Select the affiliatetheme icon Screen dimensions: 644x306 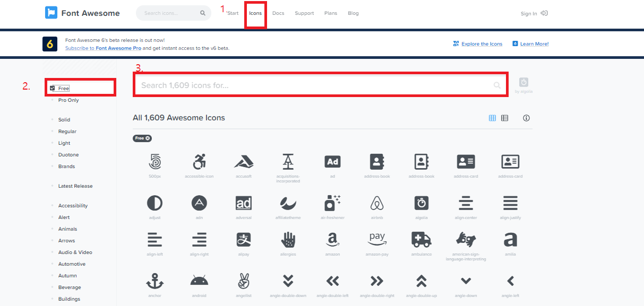288,203
